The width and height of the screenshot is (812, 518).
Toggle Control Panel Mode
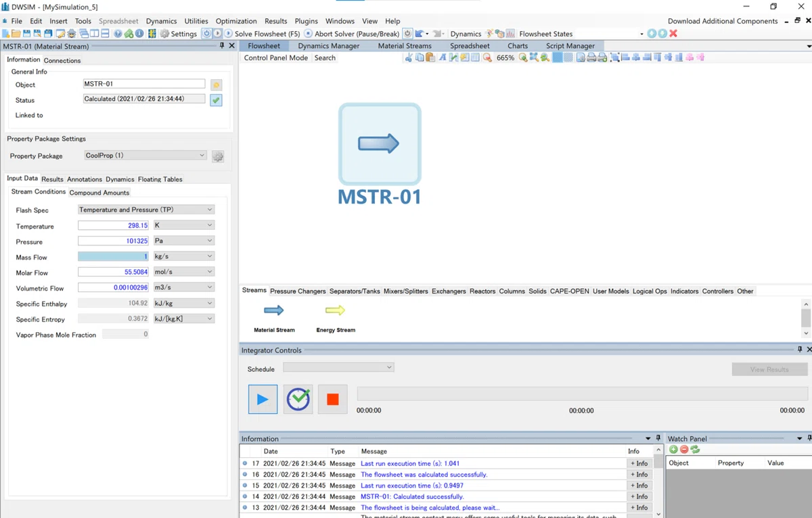coord(276,58)
